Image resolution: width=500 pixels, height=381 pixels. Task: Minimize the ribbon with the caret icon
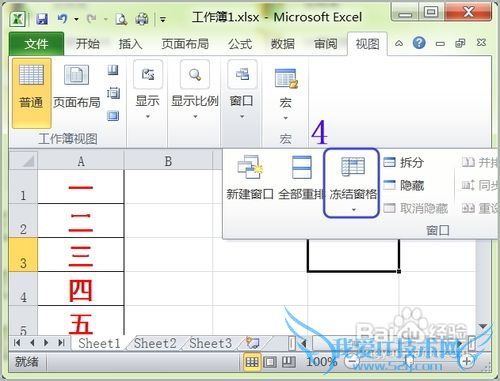(x=399, y=43)
